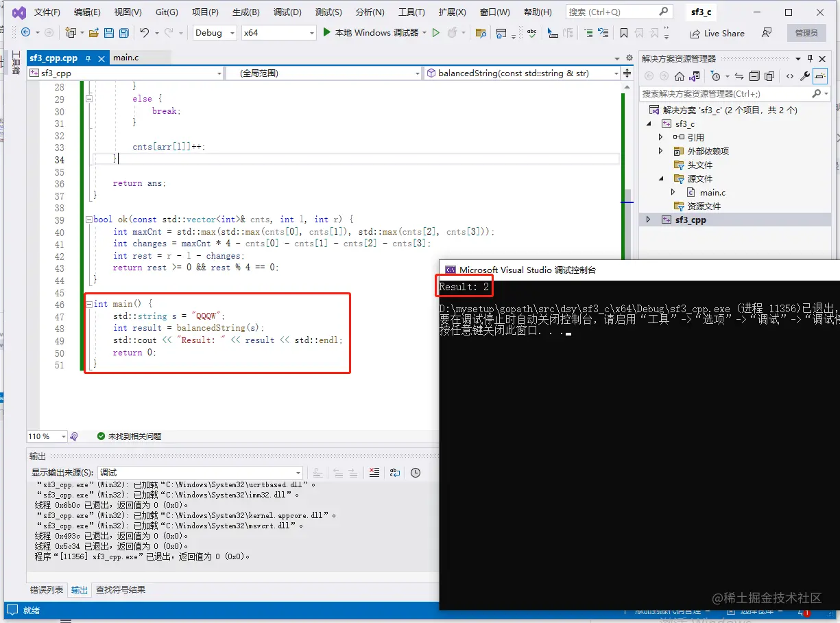Click the Live Share button
840x623 pixels.
click(717, 33)
